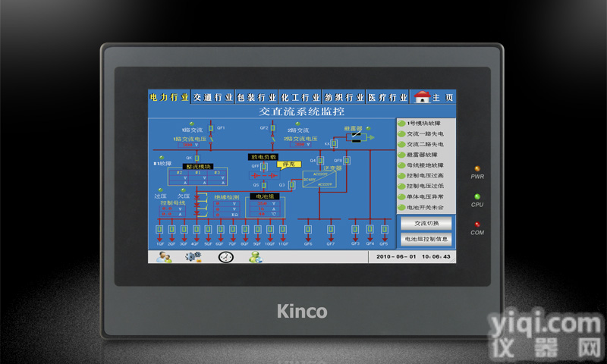Screen dimensions: 607x364
Task: Click the 过压 indicator lamp
Action: coord(160,190)
